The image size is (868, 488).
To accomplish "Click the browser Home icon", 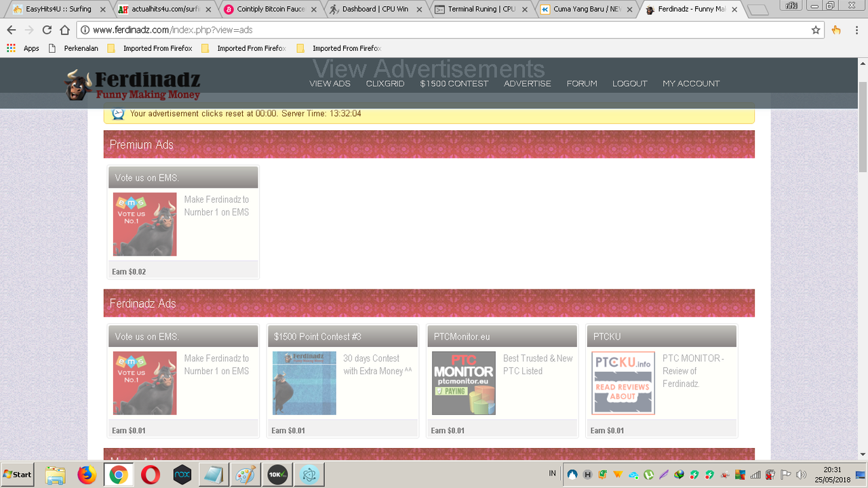I will click(x=65, y=30).
